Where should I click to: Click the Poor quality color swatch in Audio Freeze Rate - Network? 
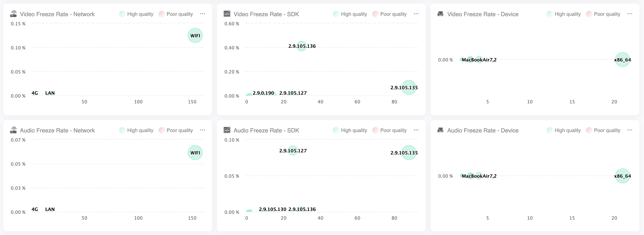pos(162,130)
